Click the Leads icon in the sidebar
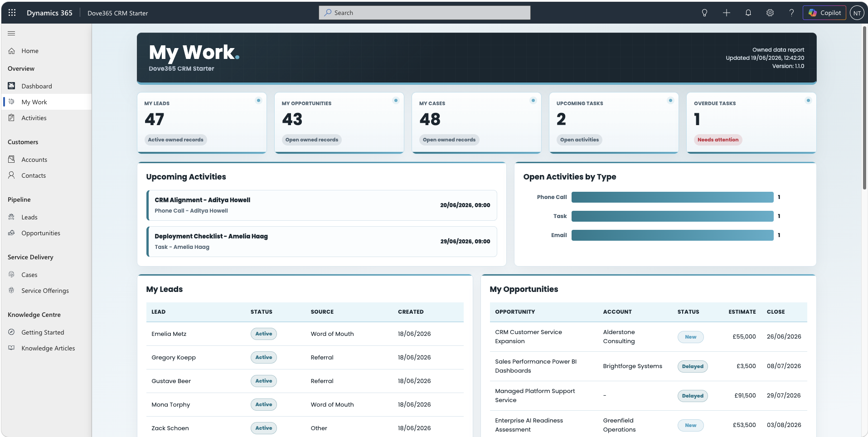The height and width of the screenshot is (437, 868). (x=12, y=217)
